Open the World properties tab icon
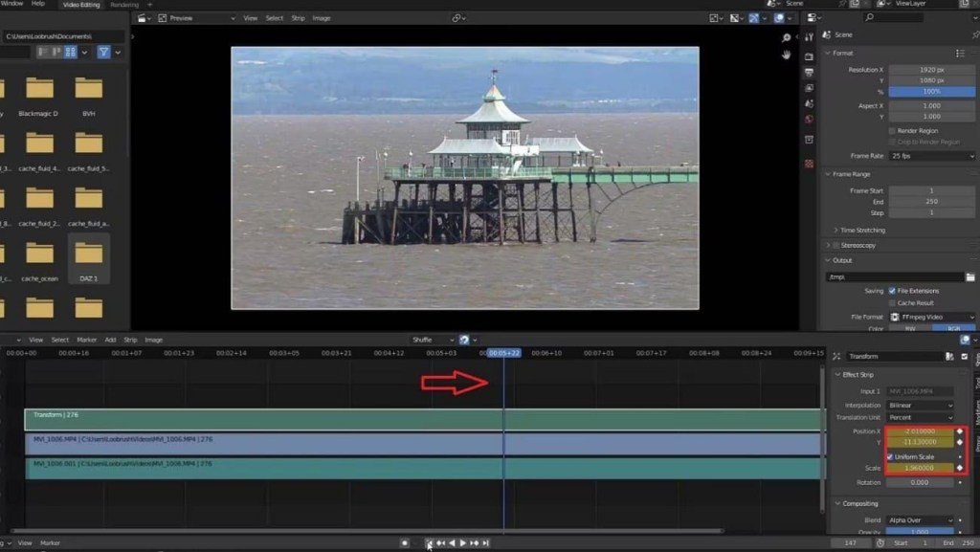Screen dimensions: 980x552 click(809, 120)
